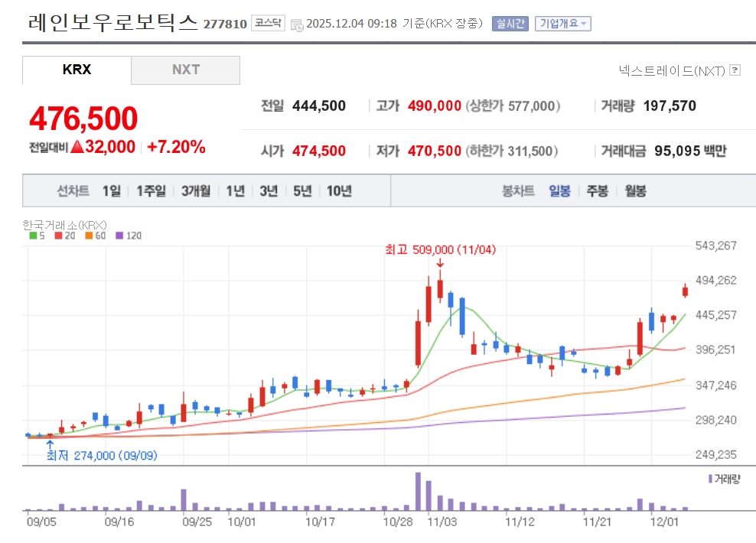756x543 pixels.
Task: Click the tallest volume bar near 10/28
Action: click(x=418, y=491)
